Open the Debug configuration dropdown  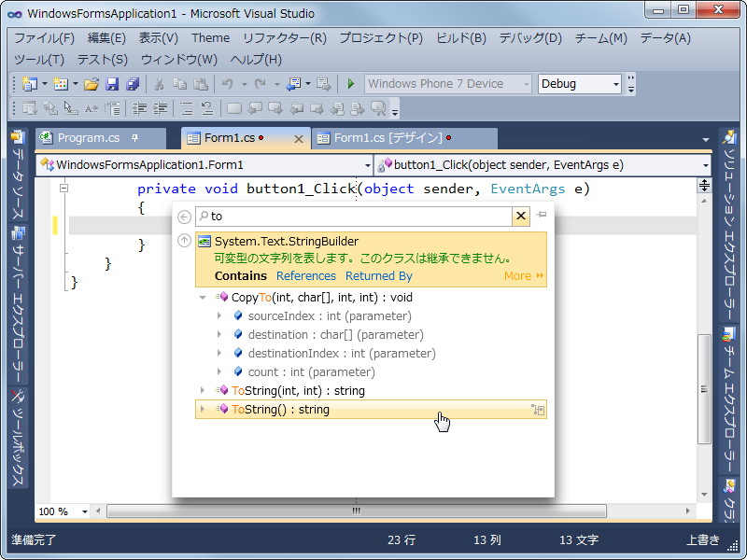[616, 84]
